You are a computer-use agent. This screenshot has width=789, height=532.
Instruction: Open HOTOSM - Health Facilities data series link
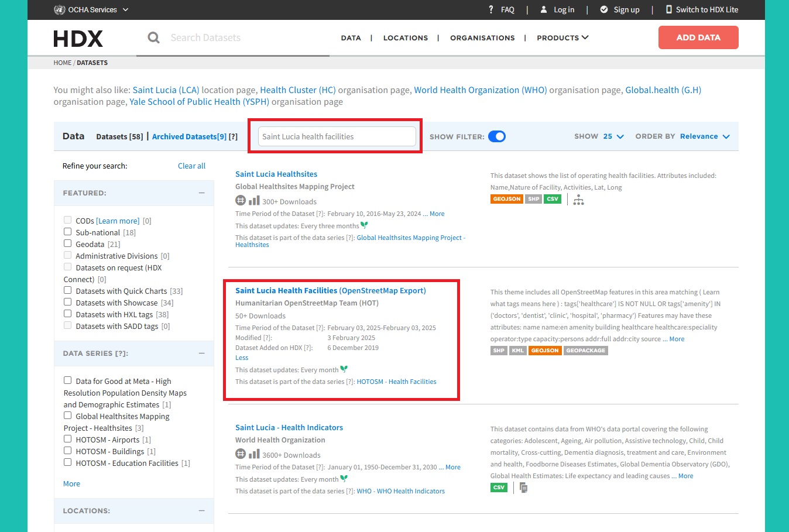click(396, 382)
